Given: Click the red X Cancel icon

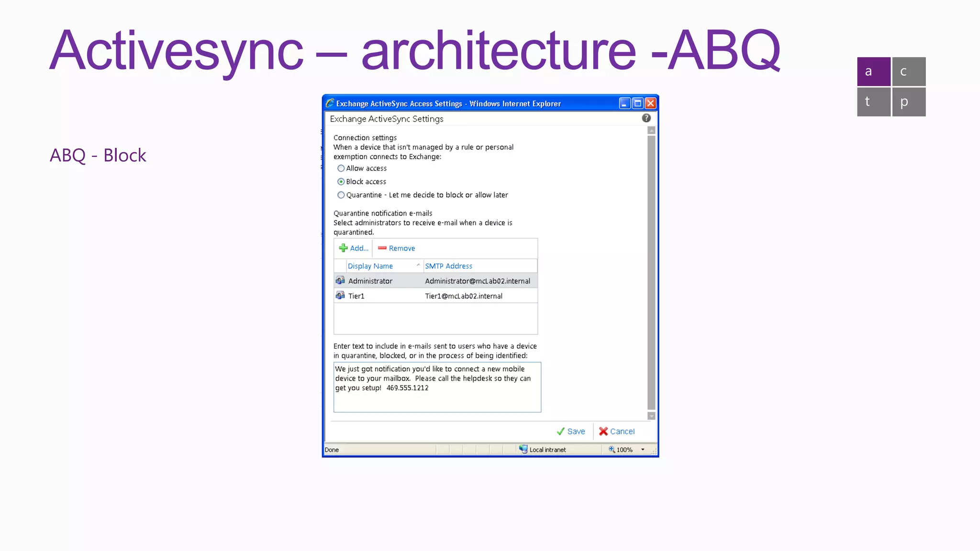Looking at the screenshot, I should click(x=603, y=431).
